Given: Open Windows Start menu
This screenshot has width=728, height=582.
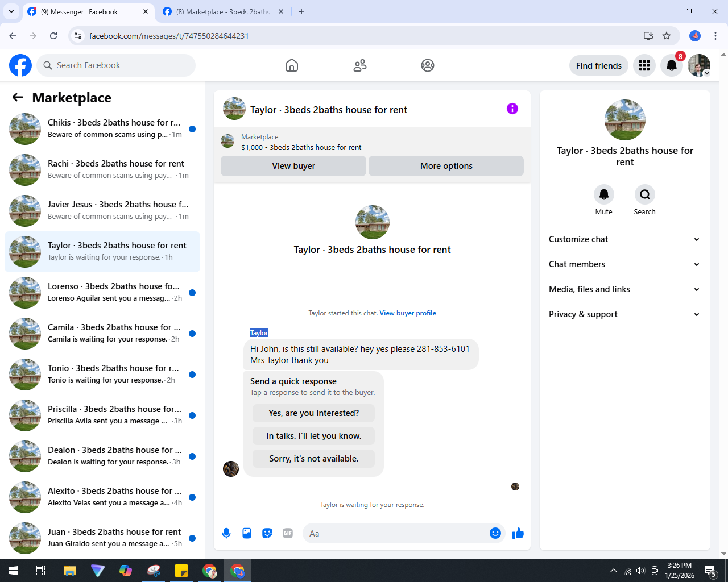Looking at the screenshot, I should pyautogui.click(x=14, y=571).
